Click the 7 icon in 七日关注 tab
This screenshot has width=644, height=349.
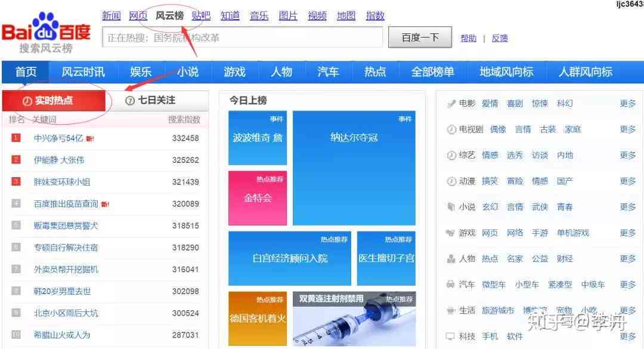(130, 101)
